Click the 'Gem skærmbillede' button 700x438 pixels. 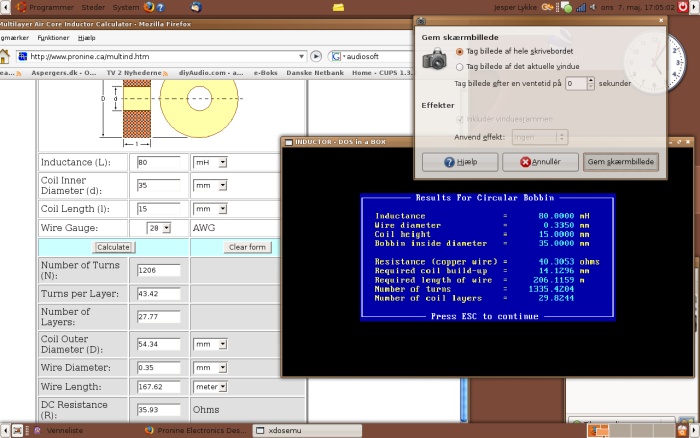621,162
